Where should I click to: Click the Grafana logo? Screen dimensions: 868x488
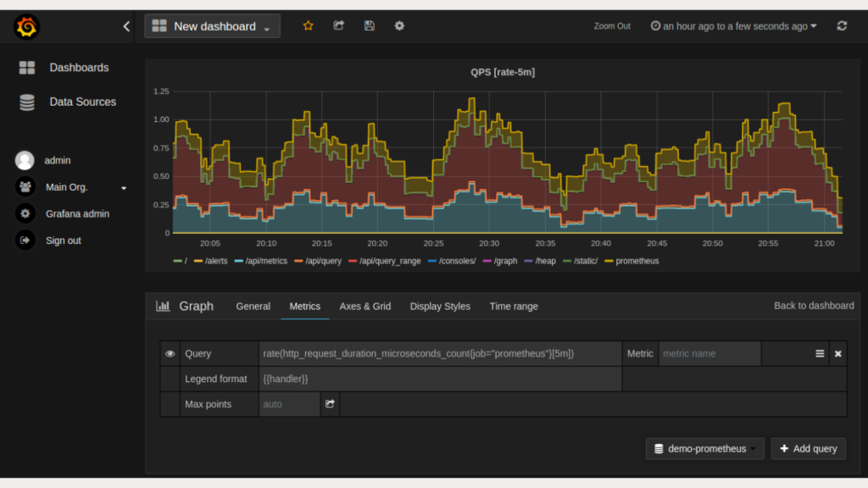25,25
